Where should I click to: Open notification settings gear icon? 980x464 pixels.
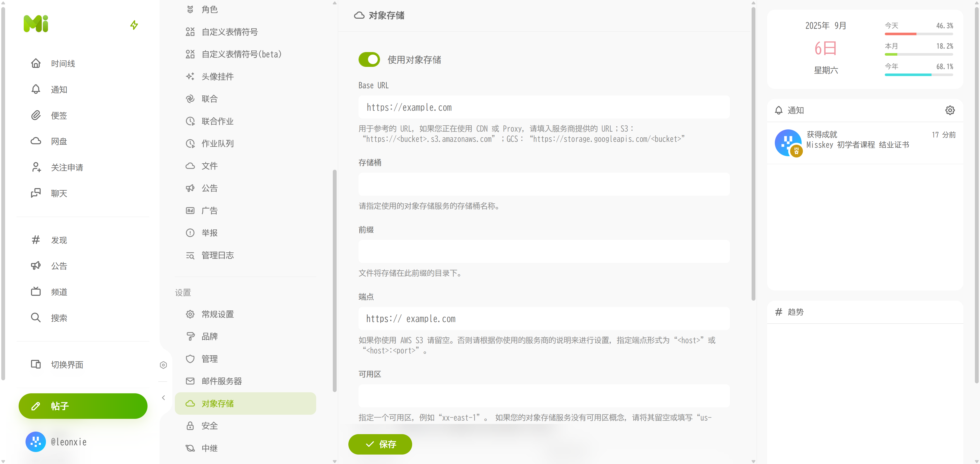click(x=950, y=110)
